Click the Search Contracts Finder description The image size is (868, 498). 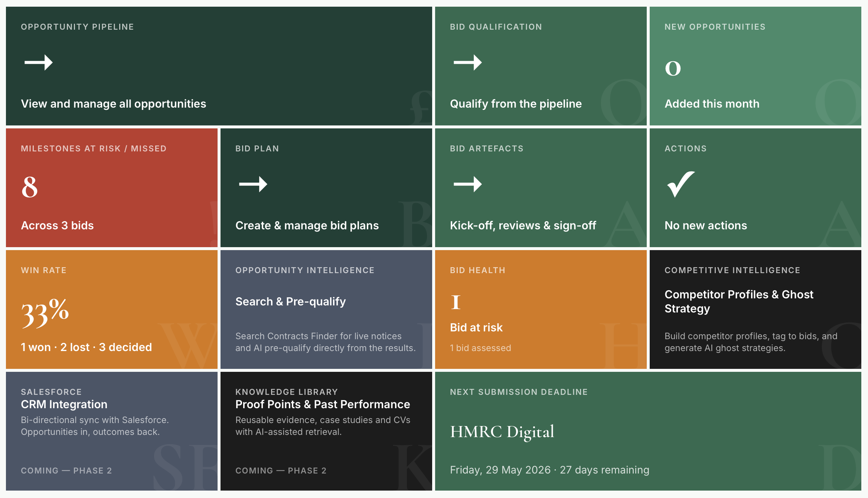point(326,342)
